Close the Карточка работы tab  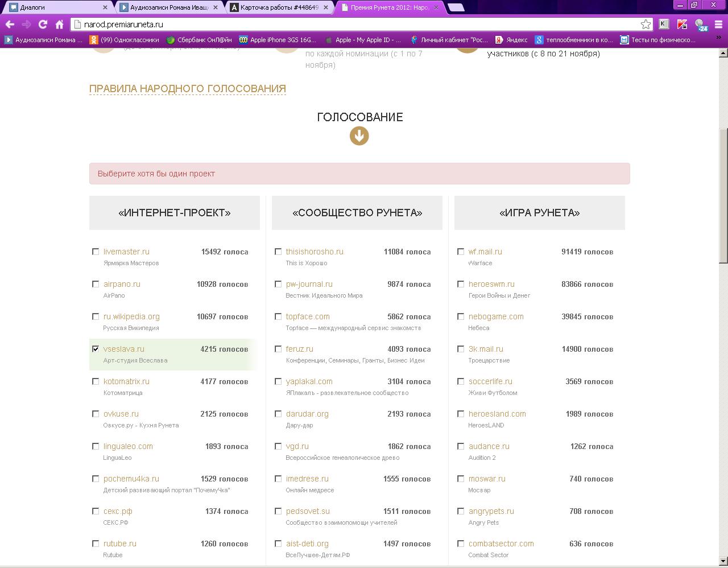(326, 7)
